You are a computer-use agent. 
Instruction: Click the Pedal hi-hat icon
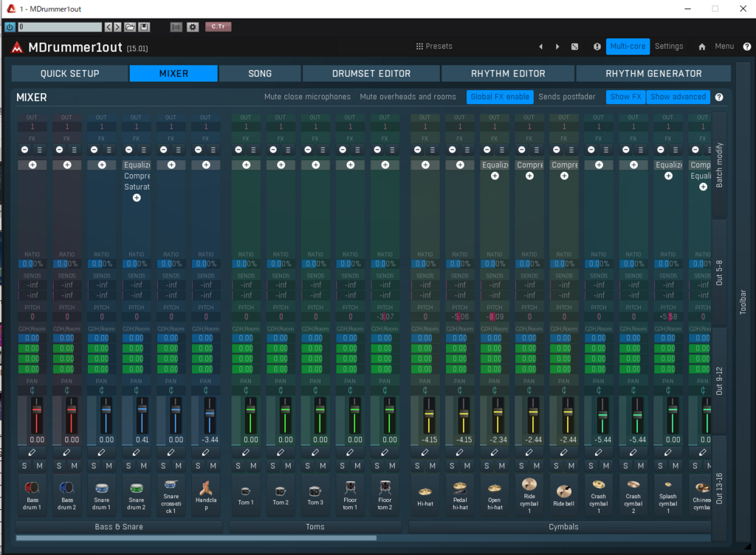pos(460,488)
